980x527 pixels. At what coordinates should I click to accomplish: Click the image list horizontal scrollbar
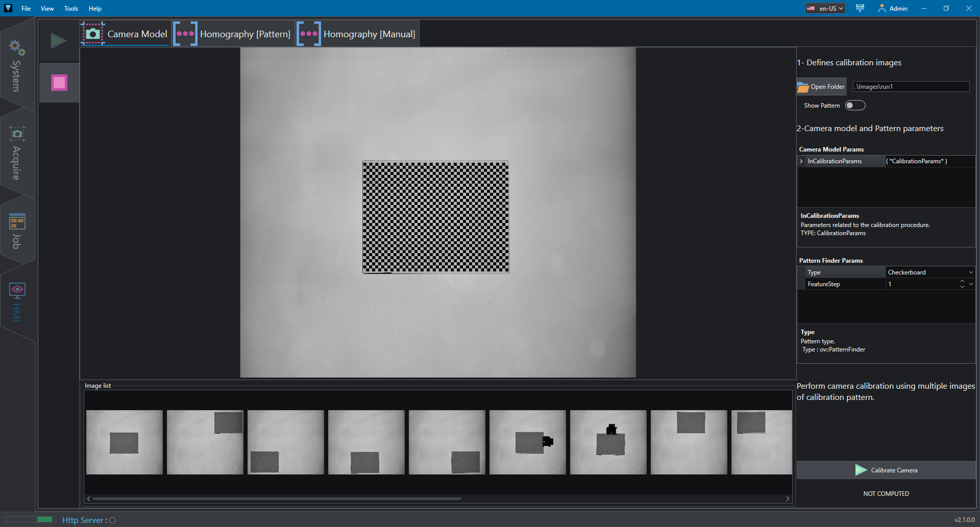277,498
